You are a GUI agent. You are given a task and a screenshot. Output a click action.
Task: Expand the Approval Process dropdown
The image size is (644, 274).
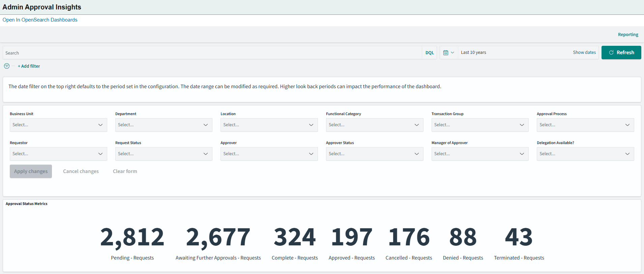(x=585, y=125)
